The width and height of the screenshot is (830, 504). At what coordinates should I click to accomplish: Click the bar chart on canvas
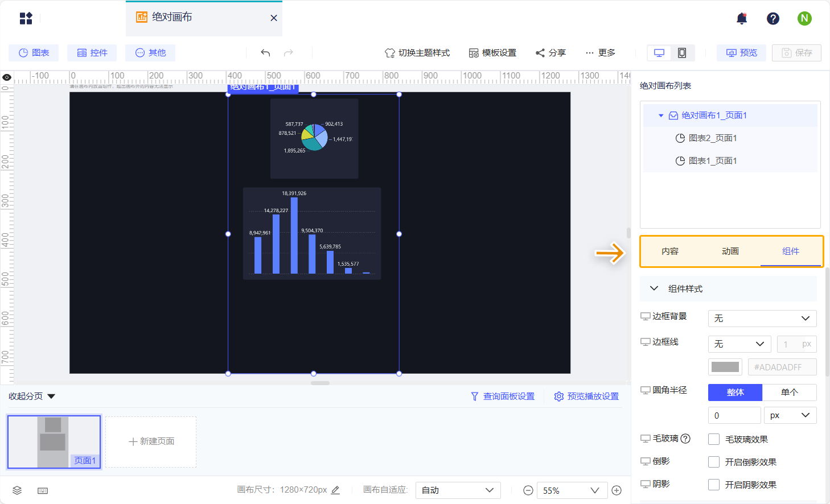pos(312,234)
